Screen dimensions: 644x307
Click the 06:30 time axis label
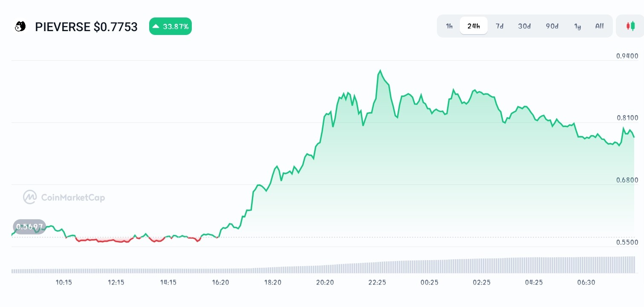point(586,282)
